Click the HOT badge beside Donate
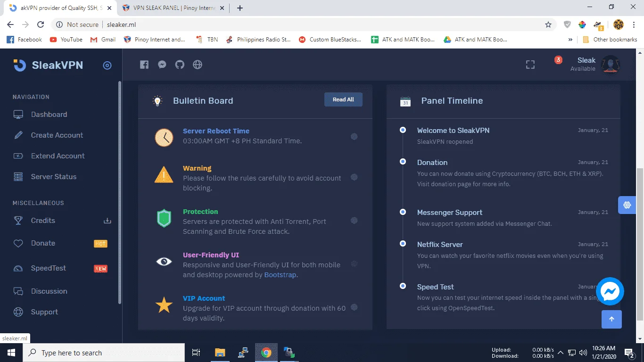Screen dimensions: 644x362 click(100, 244)
